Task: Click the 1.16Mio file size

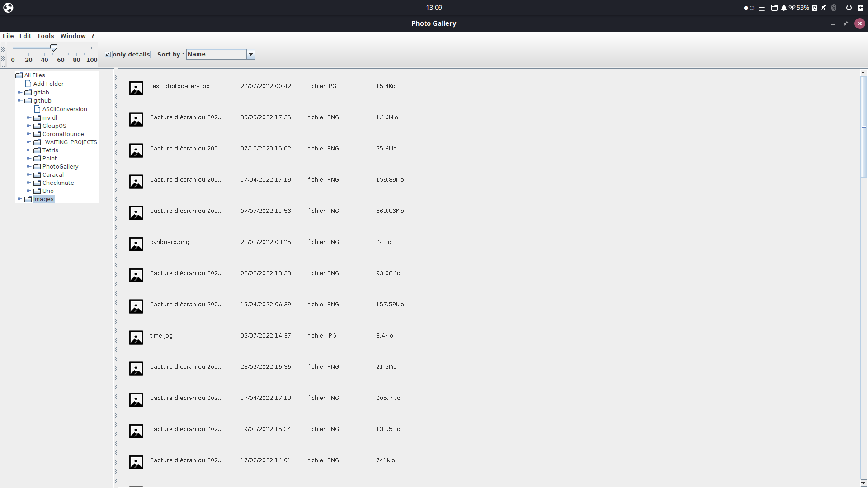Action: click(x=387, y=117)
